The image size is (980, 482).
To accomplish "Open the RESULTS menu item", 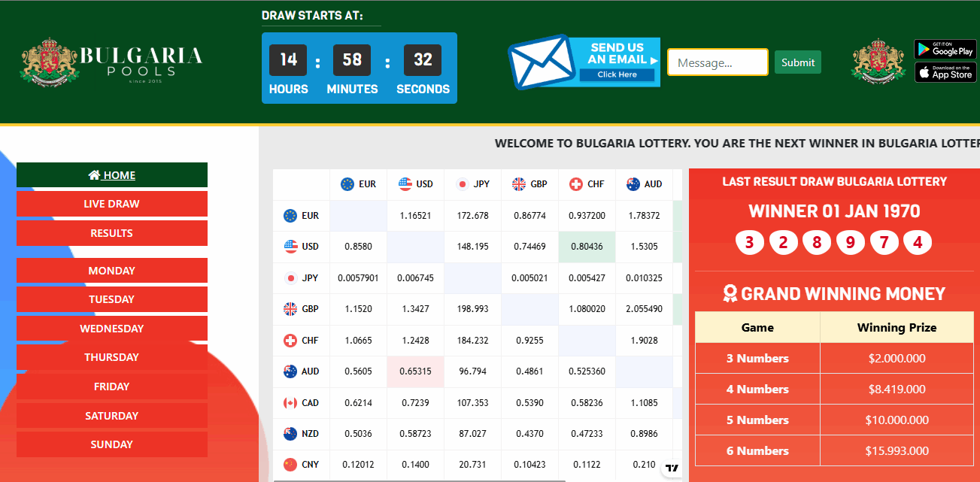I will point(112,233).
